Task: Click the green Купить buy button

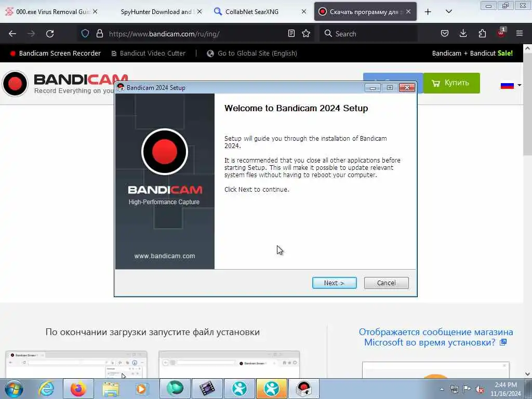Action: click(451, 83)
